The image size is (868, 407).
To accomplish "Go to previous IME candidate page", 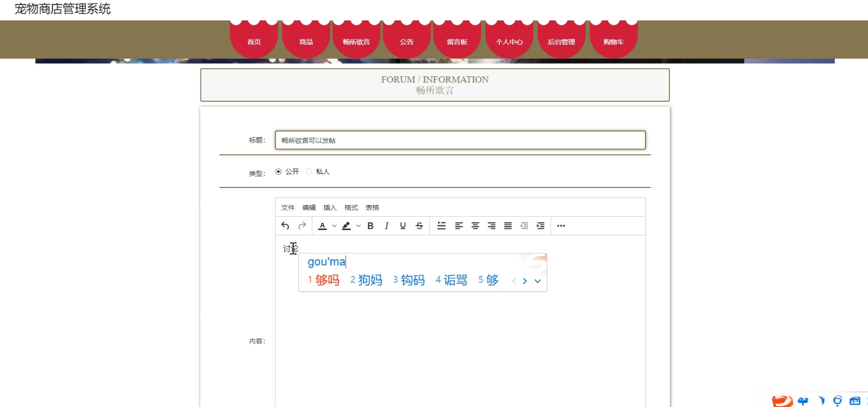I will point(514,281).
